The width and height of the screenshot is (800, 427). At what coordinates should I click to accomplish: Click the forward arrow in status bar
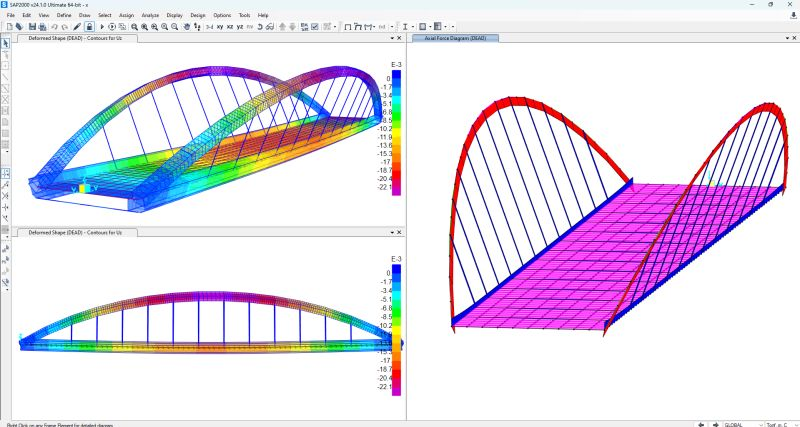(x=715, y=424)
